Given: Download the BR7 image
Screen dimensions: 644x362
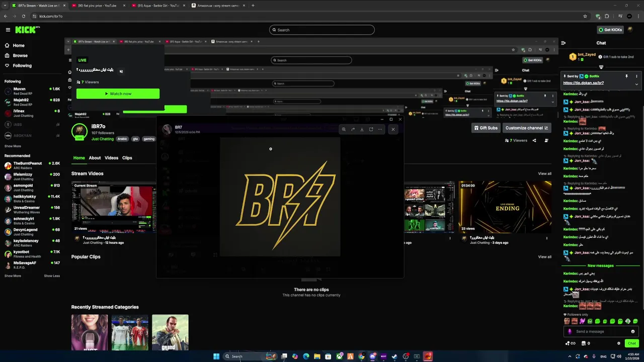Looking at the screenshot, I should pos(362,129).
